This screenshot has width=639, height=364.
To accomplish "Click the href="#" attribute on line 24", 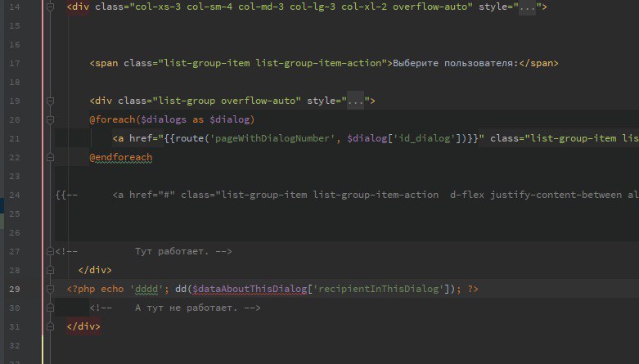I will pyautogui.click(x=152, y=195).
